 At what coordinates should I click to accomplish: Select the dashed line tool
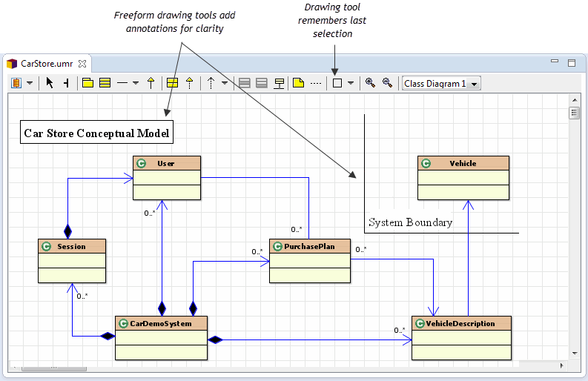click(316, 83)
